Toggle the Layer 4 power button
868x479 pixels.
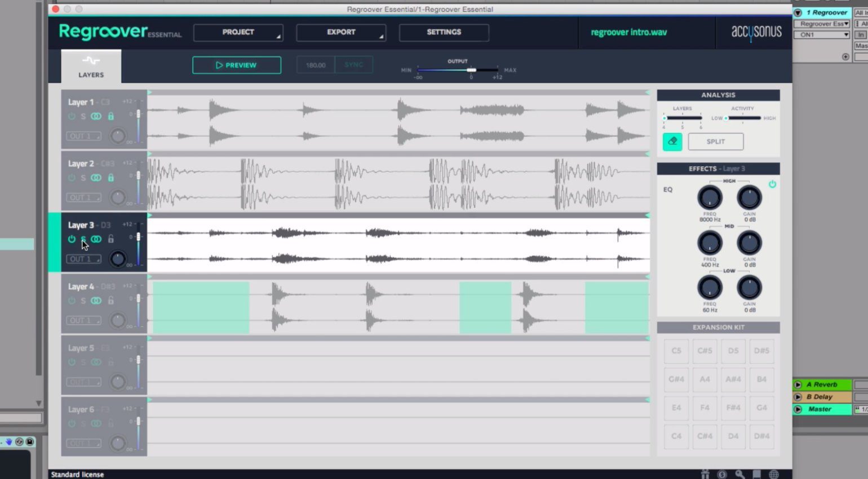72,300
